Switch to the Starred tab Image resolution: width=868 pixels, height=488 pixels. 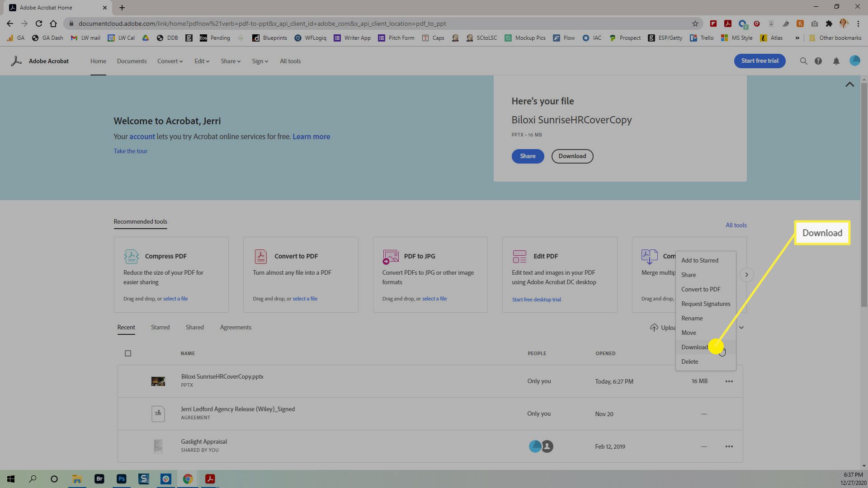pyautogui.click(x=160, y=327)
